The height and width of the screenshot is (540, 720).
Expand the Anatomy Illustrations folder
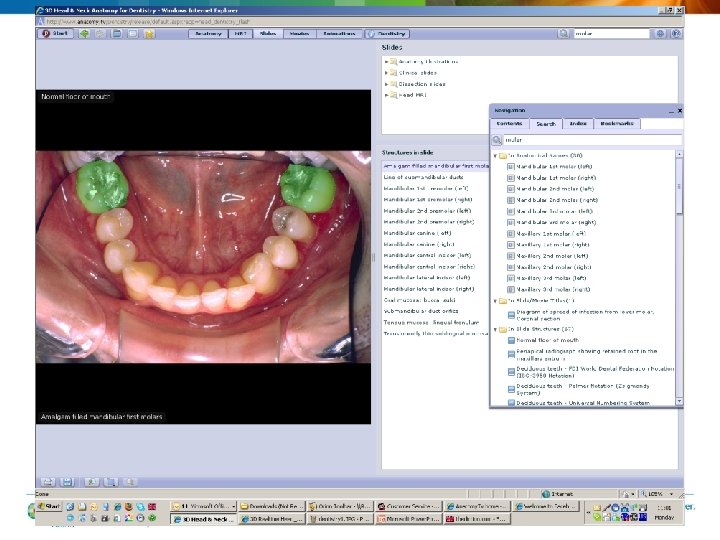point(386,62)
